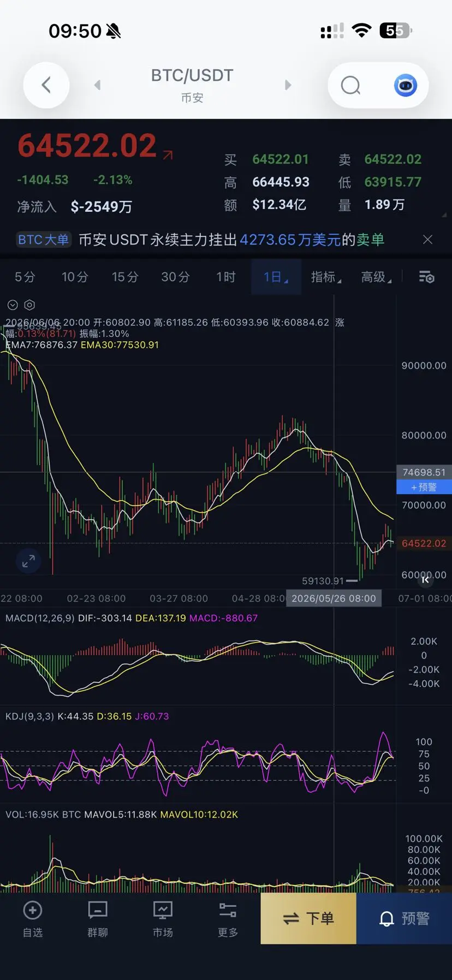Tap the 74698.51 crosshair price tag
Screen dimensions: 452x980
424,472
